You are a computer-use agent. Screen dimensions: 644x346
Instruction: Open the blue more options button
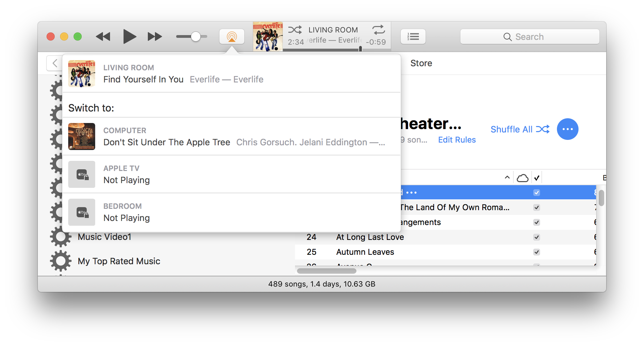[568, 129]
